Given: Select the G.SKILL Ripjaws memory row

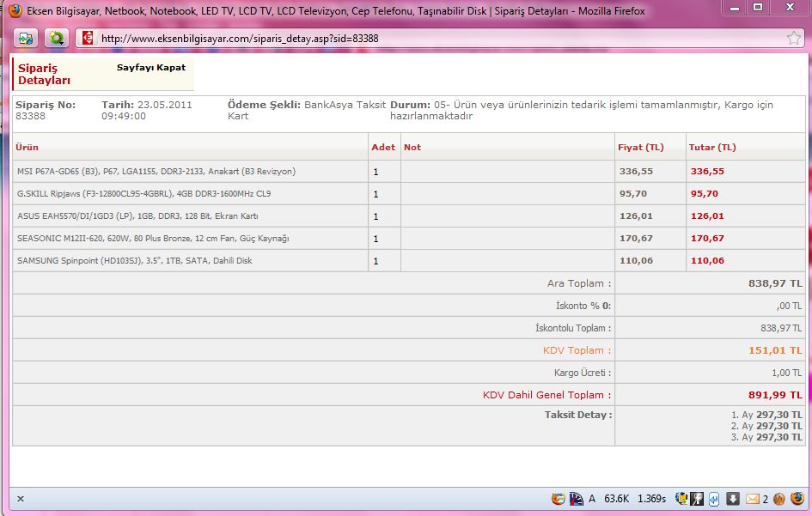Looking at the screenshot, I should 409,193.
